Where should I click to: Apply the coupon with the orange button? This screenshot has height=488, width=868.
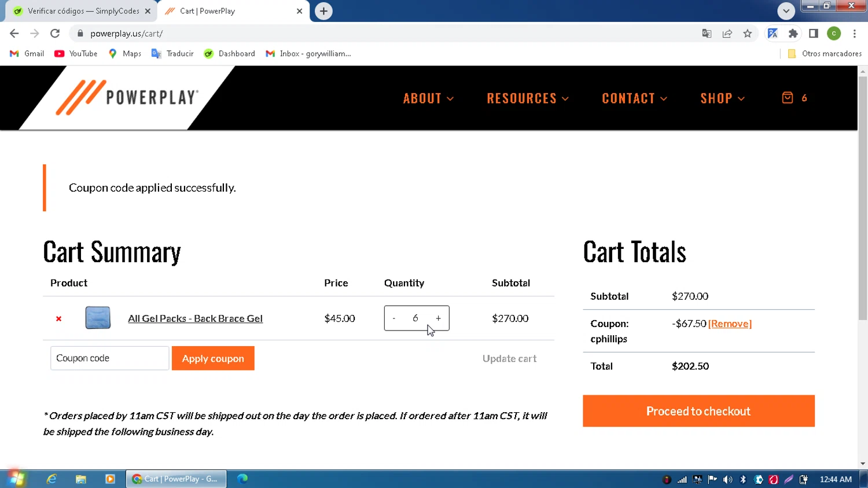tap(213, 358)
